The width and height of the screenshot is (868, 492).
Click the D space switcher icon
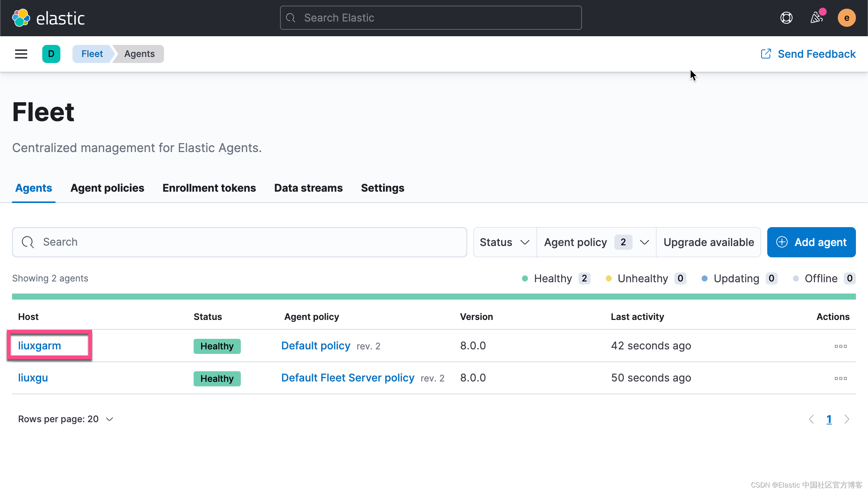[x=51, y=54]
